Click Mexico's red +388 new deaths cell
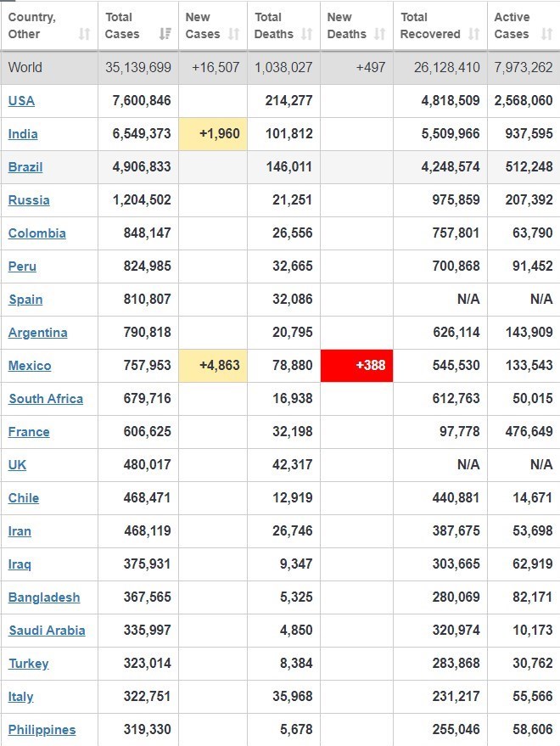Image resolution: width=560 pixels, height=746 pixels. (356, 366)
